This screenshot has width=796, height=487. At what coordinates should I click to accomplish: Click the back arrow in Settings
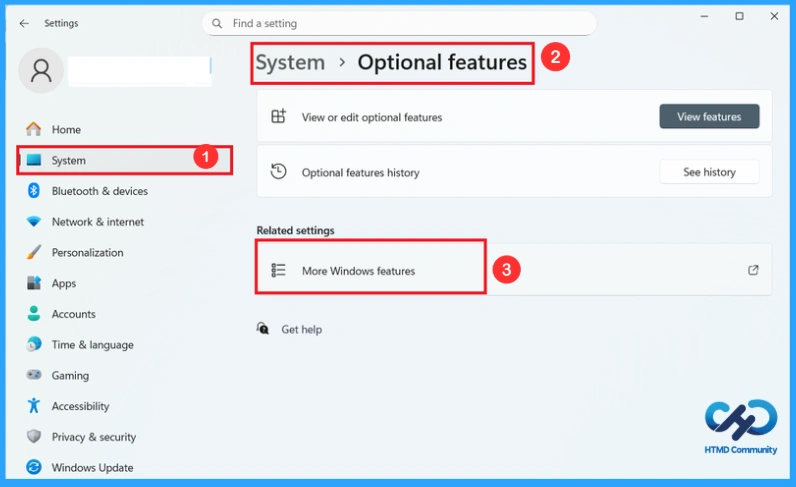click(24, 23)
